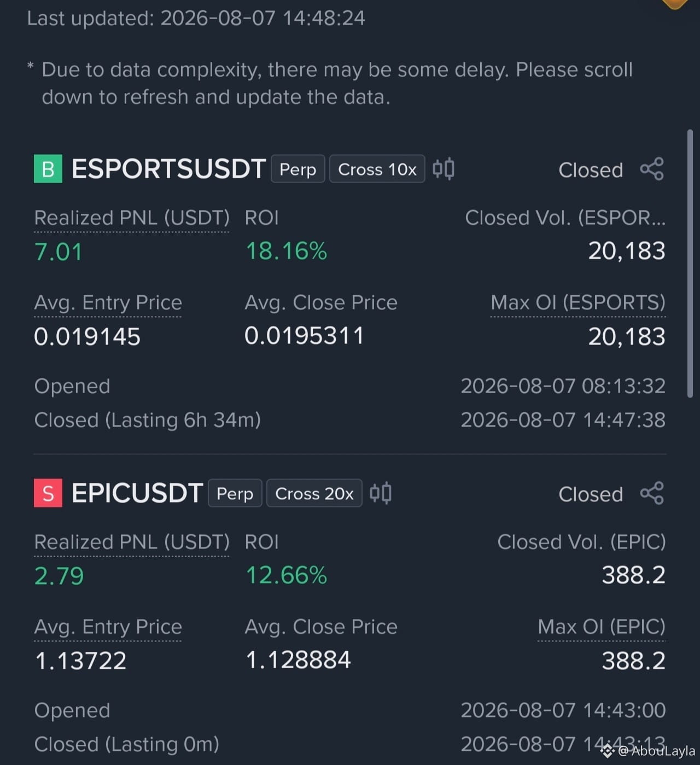
Task: Open candlestick chart icon for EPICUSDT
Action: [x=381, y=493]
